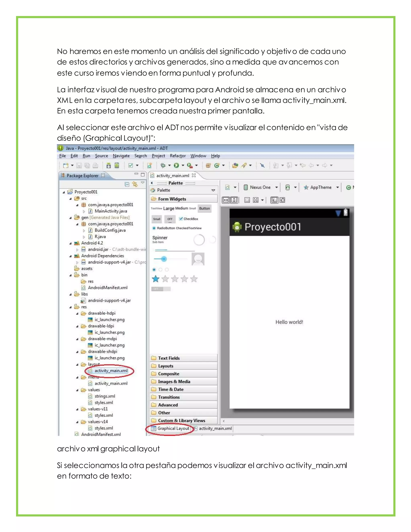Select the RadioButton widget in palette
Viewport: 411px width, 532px height.
tap(163, 228)
